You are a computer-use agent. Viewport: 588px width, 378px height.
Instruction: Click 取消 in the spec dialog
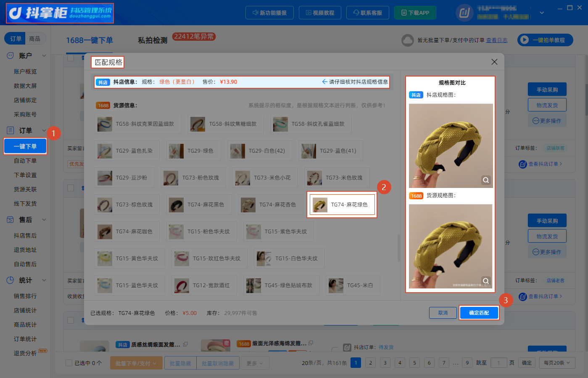(443, 313)
